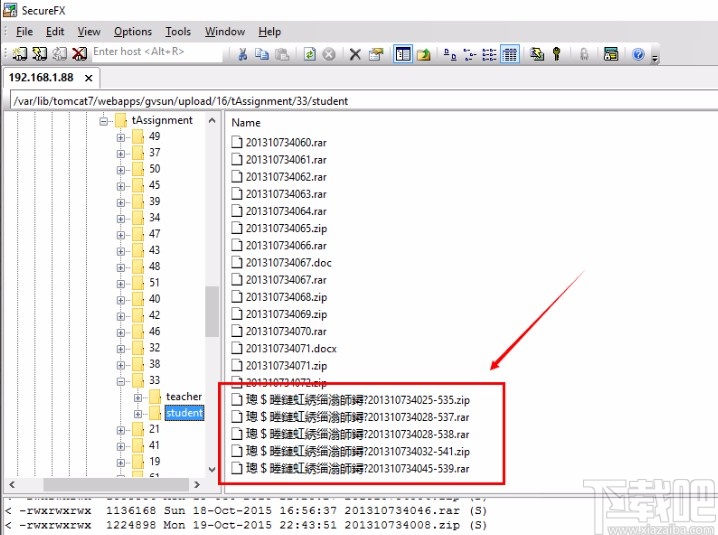Viewport: 718px width, 535px height.
Task: Switch to Details view mode
Action: [510, 53]
